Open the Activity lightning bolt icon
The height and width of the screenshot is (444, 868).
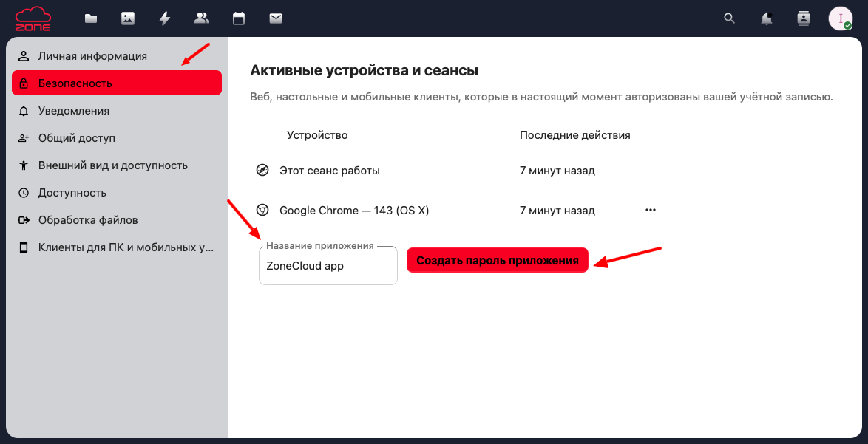[165, 18]
